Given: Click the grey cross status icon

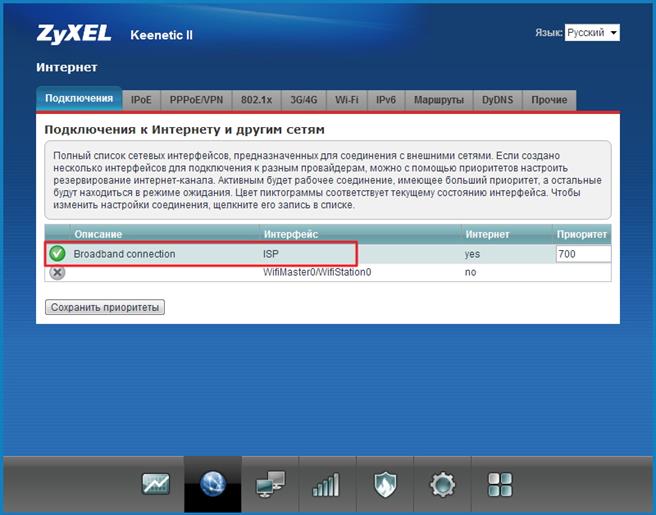Looking at the screenshot, I should pyautogui.click(x=57, y=272).
